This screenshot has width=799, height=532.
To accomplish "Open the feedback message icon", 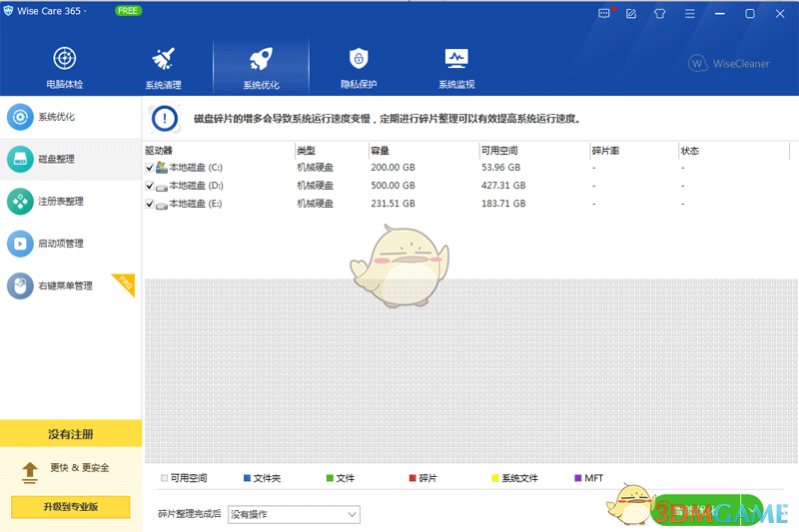I will [x=604, y=14].
